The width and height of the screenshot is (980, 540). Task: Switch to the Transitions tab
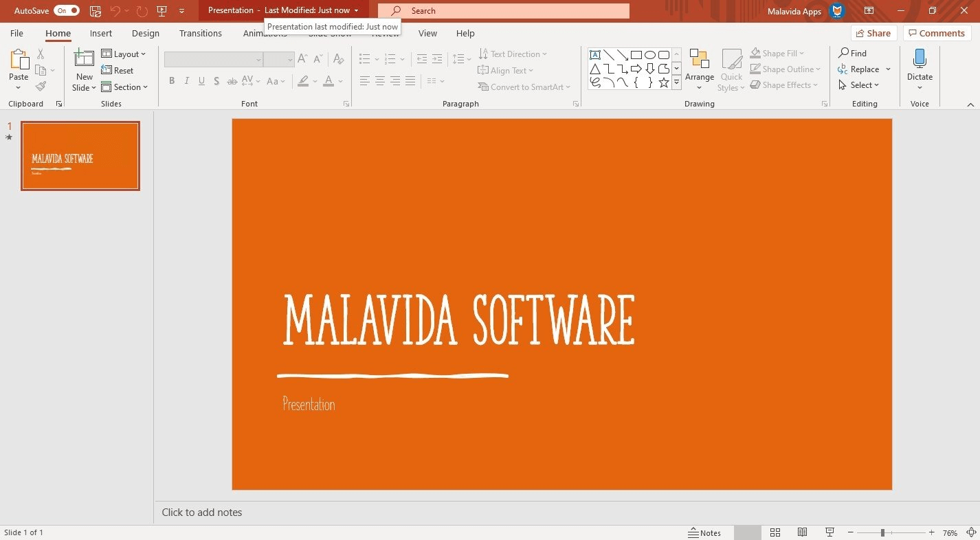201,33
